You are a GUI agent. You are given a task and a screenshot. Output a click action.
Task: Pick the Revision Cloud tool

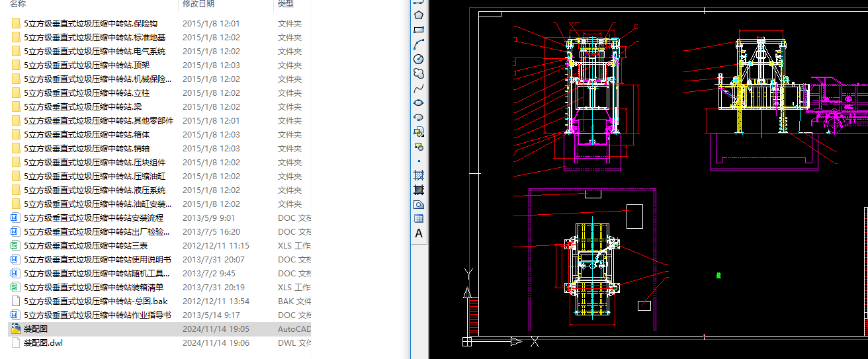[418, 73]
